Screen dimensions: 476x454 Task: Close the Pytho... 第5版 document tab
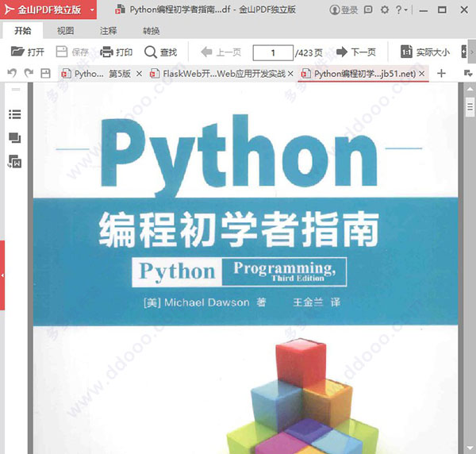tap(139, 74)
